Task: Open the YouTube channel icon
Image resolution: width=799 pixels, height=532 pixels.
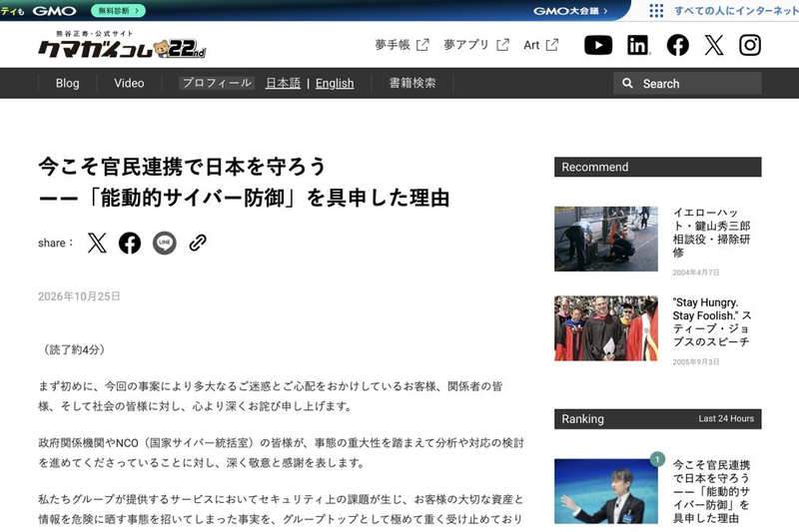Action: tap(598, 45)
